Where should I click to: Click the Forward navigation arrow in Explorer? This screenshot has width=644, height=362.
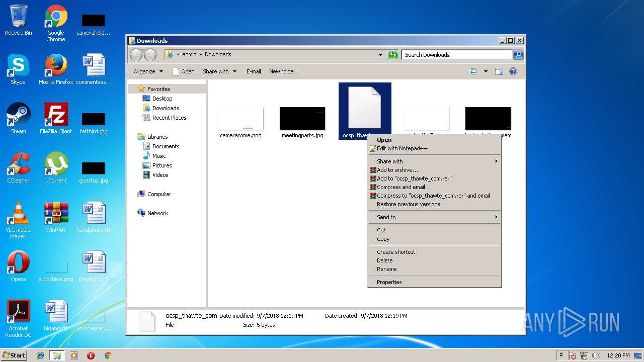click(x=150, y=55)
